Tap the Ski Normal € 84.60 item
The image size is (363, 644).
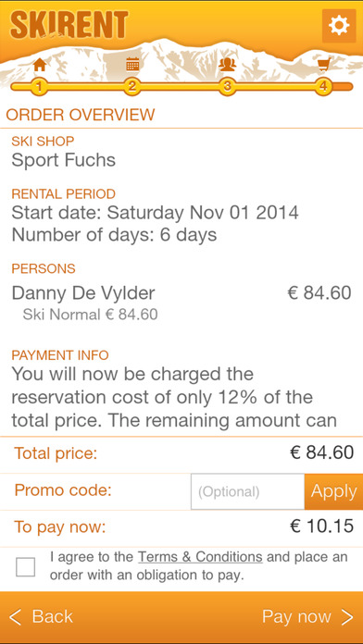pos(90,315)
